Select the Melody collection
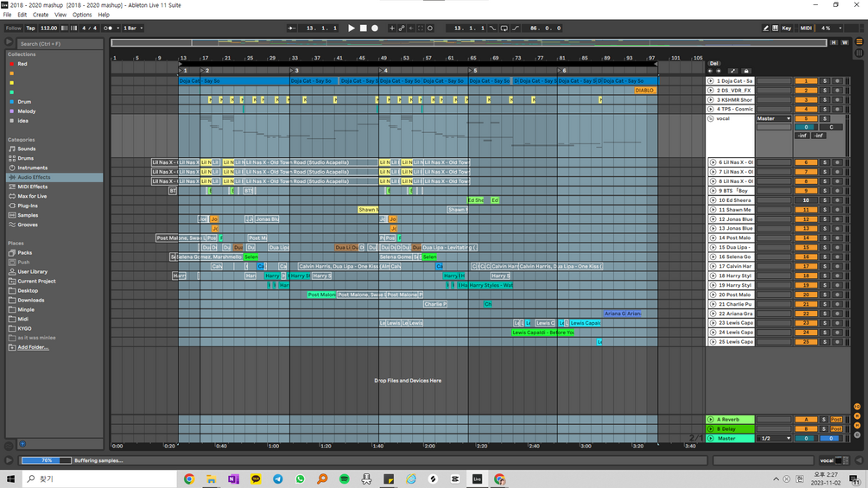This screenshot has height=488, width=868. [x=27, y=111]
